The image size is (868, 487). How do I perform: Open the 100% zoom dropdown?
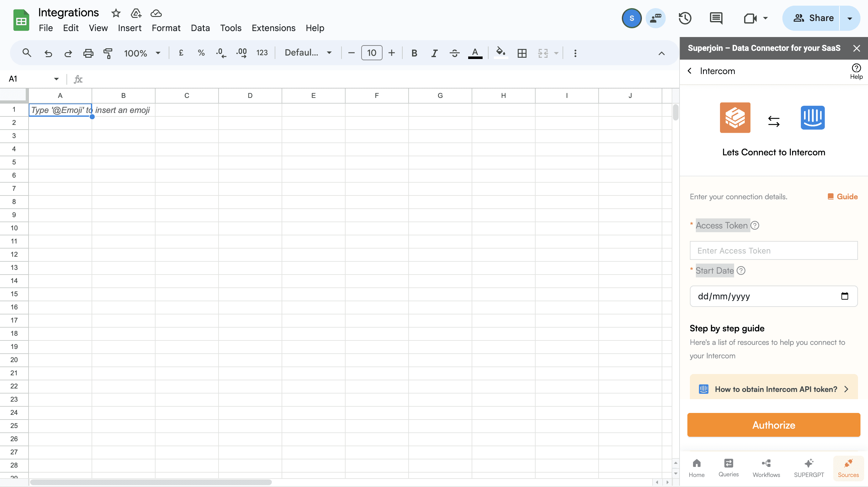click(x=142, y=53)
